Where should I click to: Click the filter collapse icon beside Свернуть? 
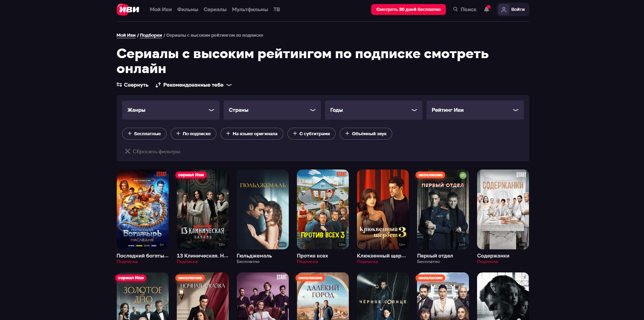tap(119, 85)
